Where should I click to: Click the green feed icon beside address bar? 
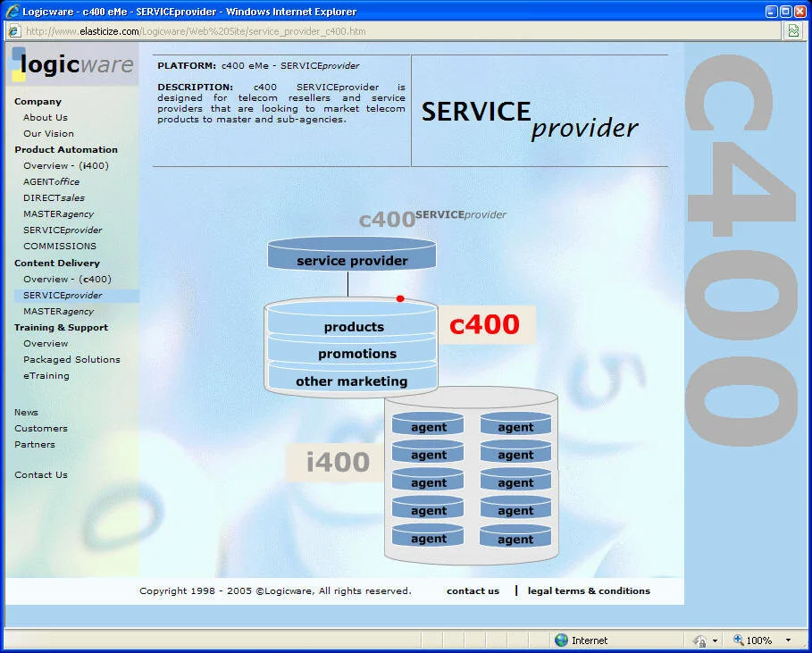point(793,31)
